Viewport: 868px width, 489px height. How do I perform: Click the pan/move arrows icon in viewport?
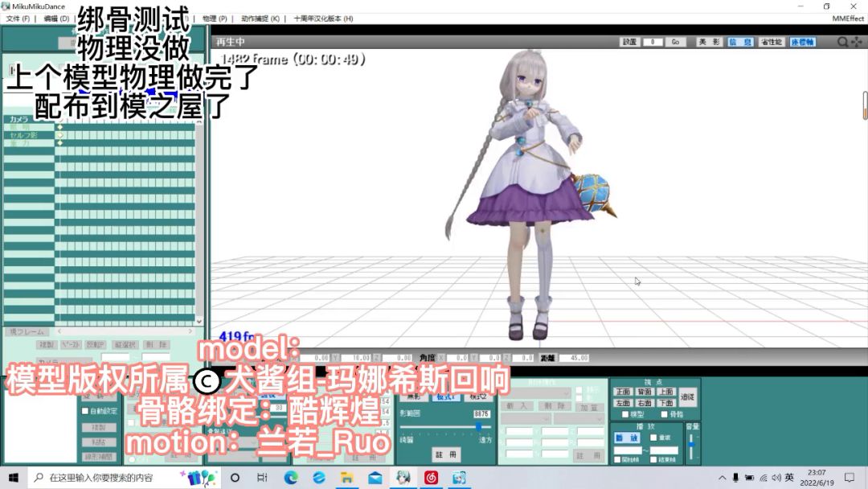857,42
